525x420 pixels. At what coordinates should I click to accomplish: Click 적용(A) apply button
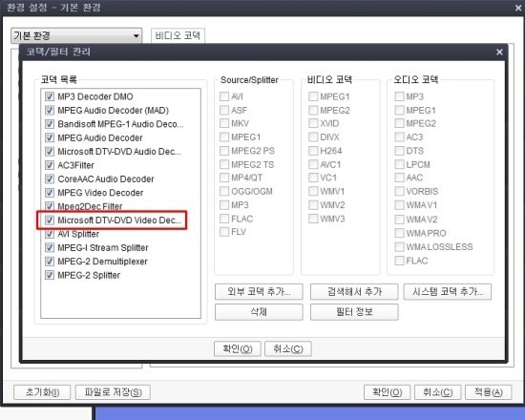488,392
